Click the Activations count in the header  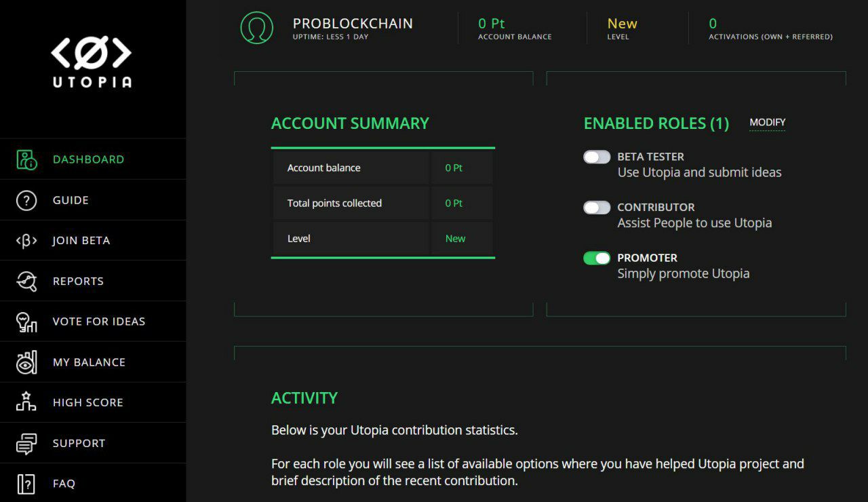tap(713, 24)
